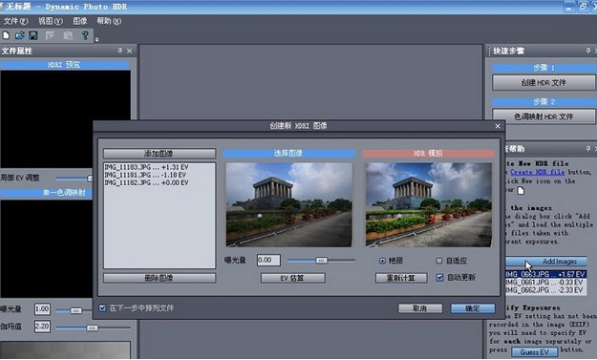Click the New file toolbar icon
The width and height of the screenshot is (597, 360).
click(6, 35)
